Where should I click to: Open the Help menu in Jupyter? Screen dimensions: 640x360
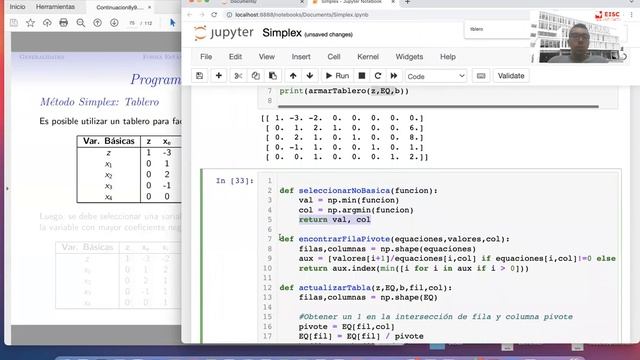[x=448, y=57]
